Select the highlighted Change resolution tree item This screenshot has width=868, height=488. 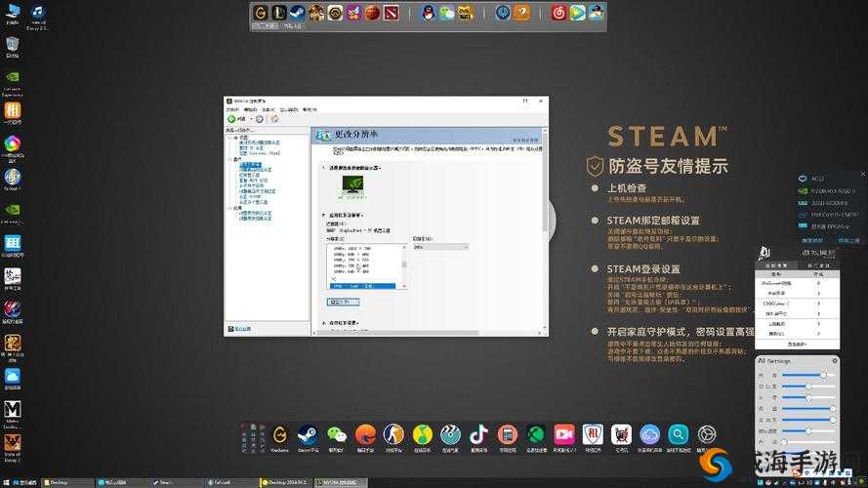tap(250, 165)
